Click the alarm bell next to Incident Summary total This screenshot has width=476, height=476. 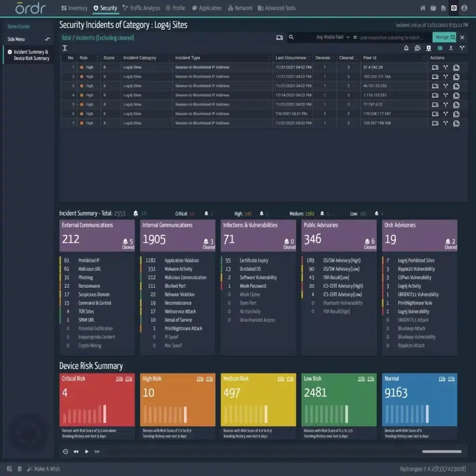click(136, 213)
